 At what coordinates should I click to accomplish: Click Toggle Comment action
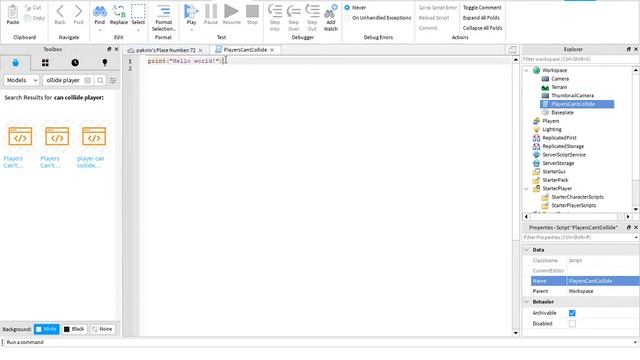coord(482,8)
